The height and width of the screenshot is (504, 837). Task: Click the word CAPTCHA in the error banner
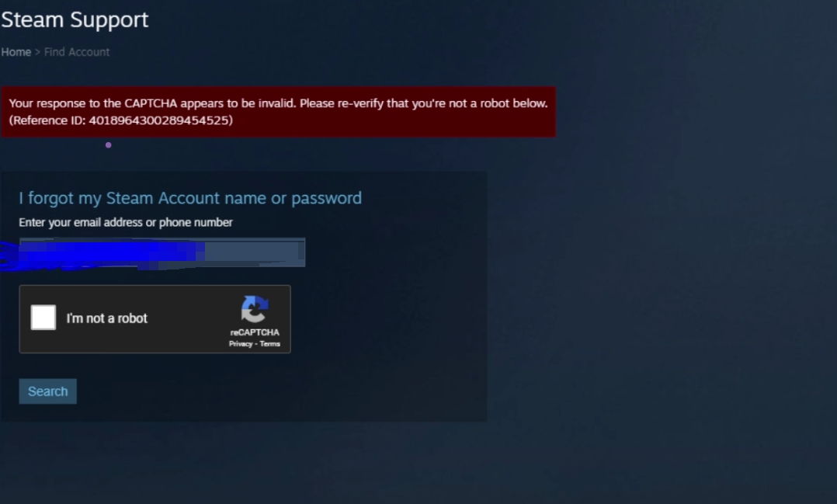pos(151,103)
